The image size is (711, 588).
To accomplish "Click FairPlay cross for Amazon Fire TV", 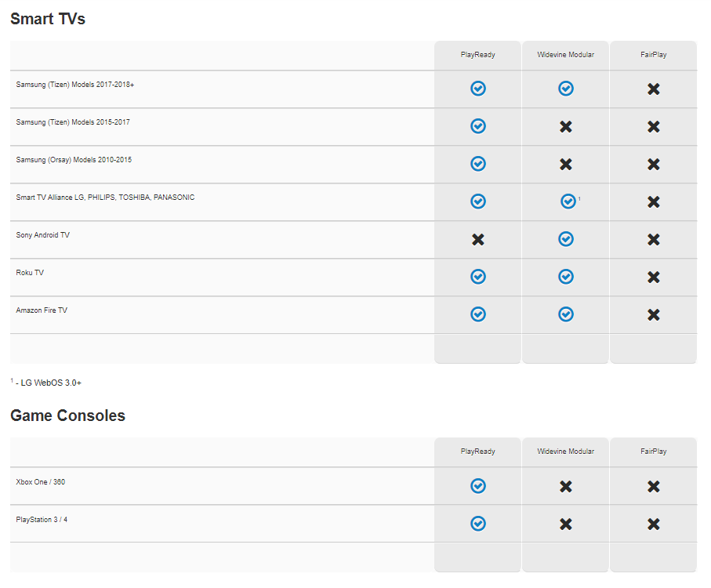I will [x=654, y=314].
